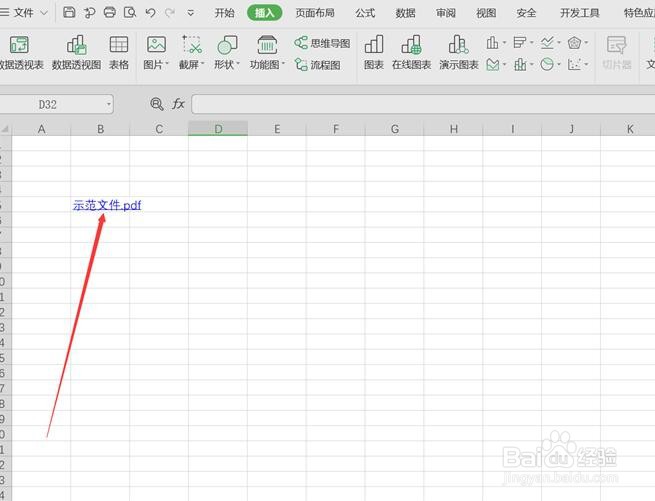Select column A header

point(41,129)
